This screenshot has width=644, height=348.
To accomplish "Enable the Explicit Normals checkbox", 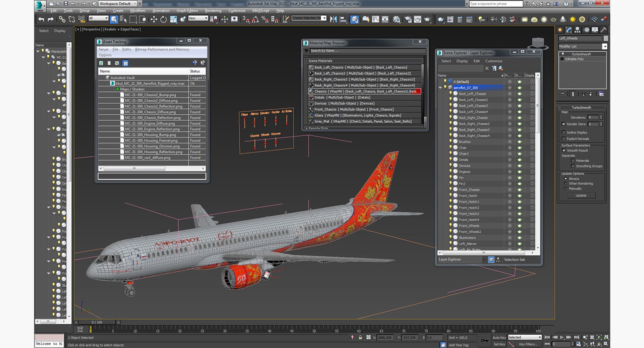I will [x=563, y=139].
